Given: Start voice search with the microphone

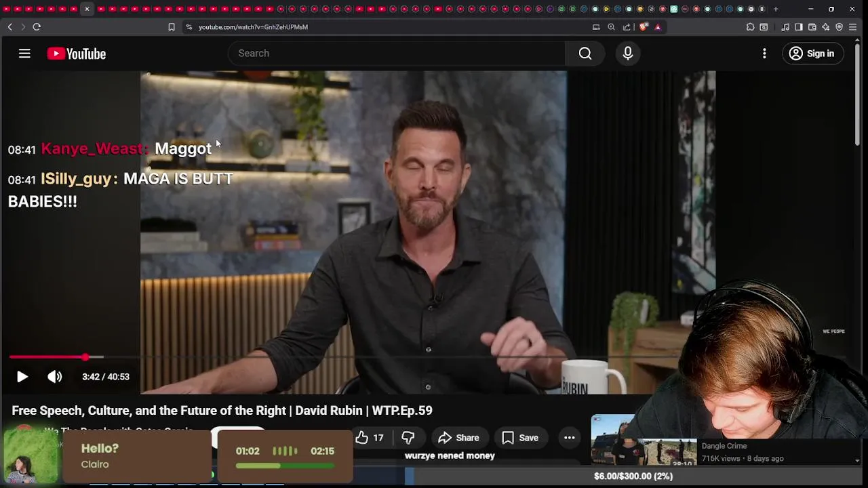Looking at the screenshot, I should click(628, 54).
